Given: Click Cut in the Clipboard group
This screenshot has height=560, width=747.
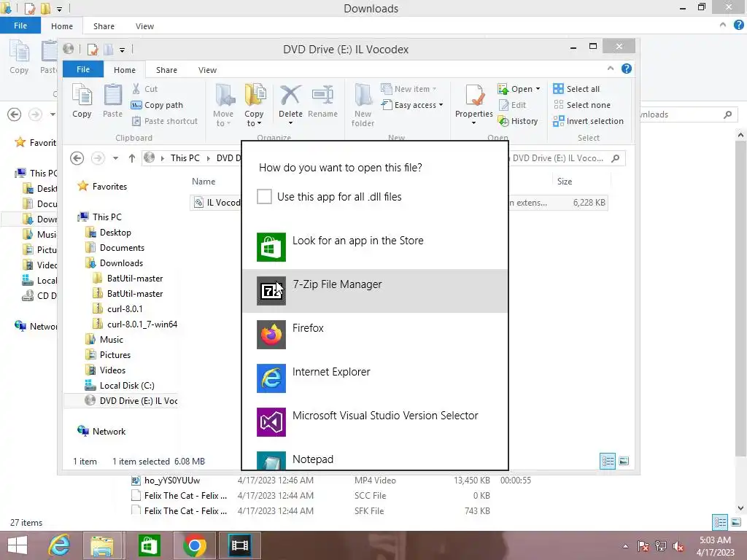Looking at the screenshot, I should point(144,88).
